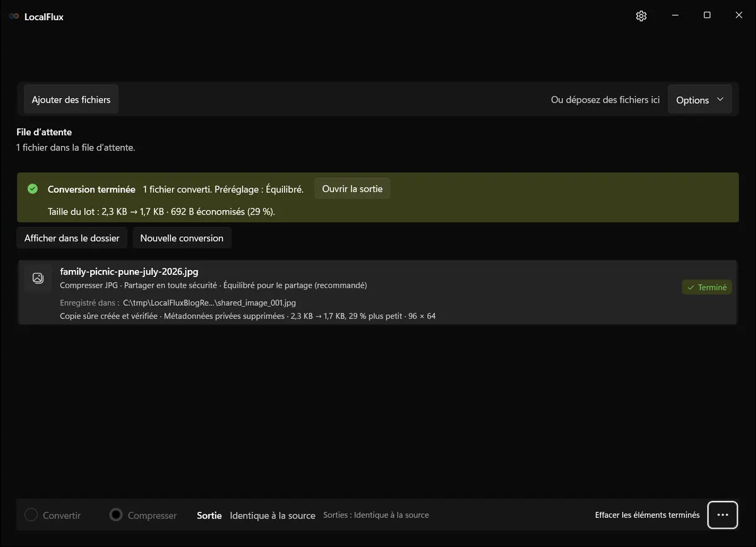Click Ouvrir la sortie button
Viewport: 756px width, 547px height.
coord(352,189)
